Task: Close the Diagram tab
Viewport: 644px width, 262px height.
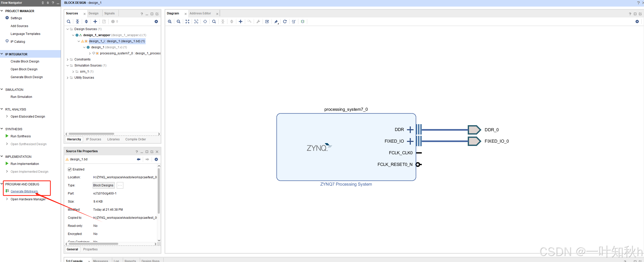Action: tap(186, 14)
